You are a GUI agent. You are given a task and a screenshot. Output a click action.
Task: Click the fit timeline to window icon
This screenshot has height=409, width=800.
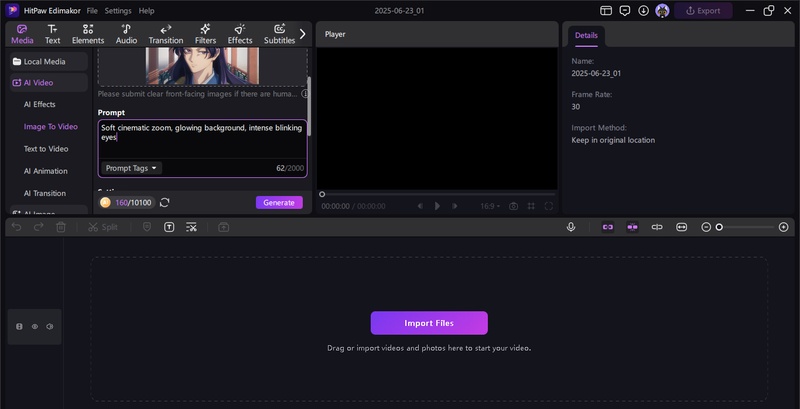click(x=681, y=227)
